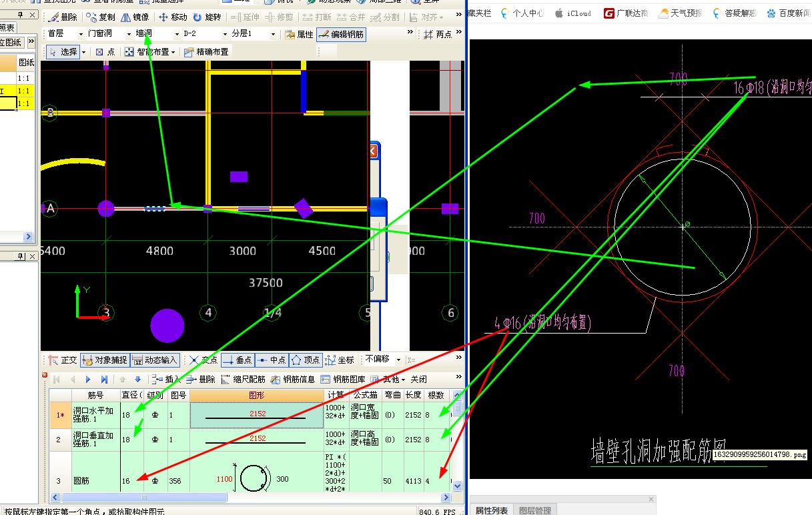Expand toolbar overflow chevron next to 编辑钢筋
This screenshot has height=515, width=812.
pyautogui.click(x=410, y=32)
